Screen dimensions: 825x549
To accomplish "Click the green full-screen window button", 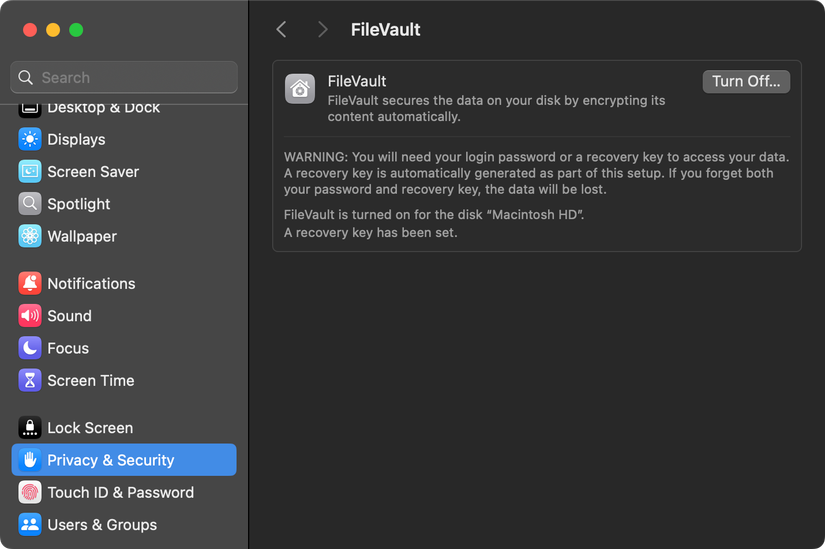I will pyautogui.click(x=76, y=30).
